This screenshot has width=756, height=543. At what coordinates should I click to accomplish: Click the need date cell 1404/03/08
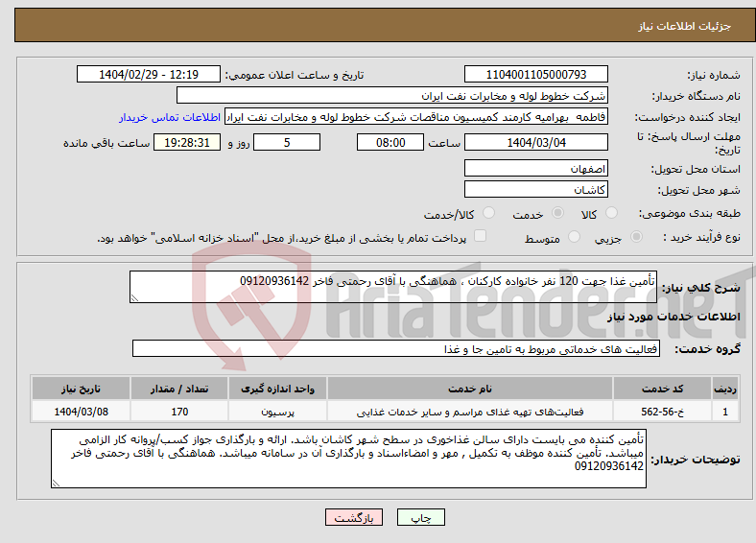click(81, 412)
